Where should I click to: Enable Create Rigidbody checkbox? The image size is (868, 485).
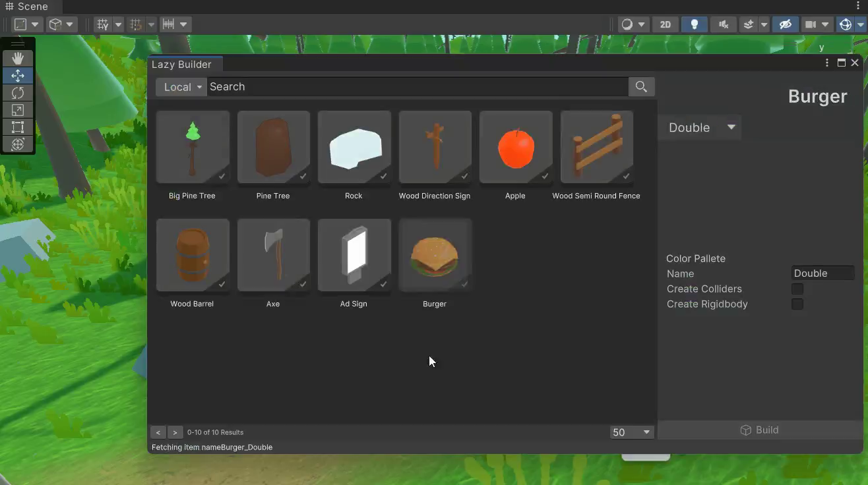click(797, 304)
